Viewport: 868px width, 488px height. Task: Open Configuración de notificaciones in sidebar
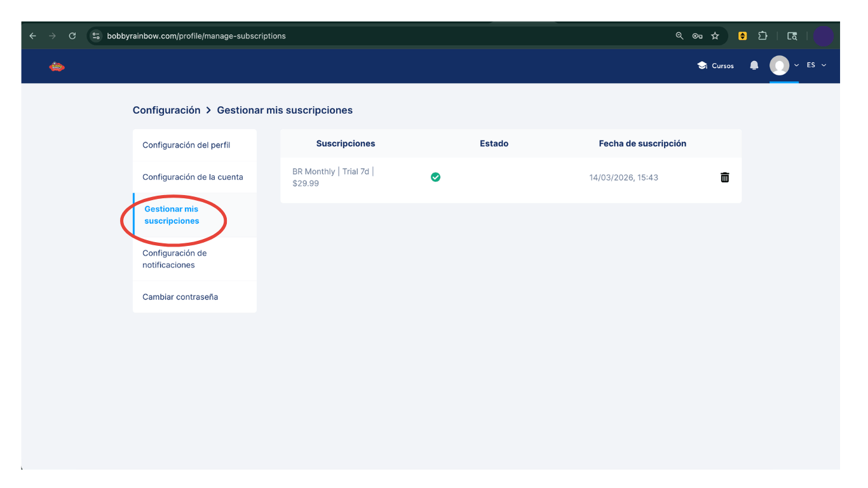point(194,259)
